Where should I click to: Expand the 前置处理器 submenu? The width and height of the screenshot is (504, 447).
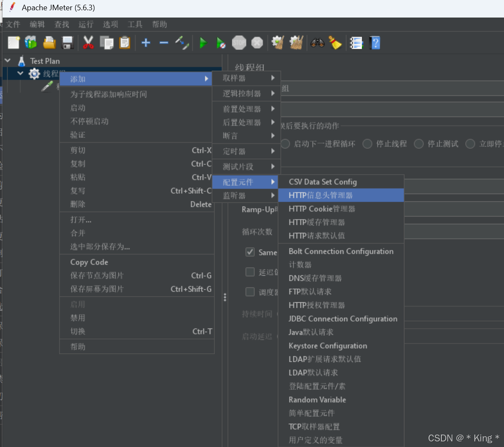pos(246,109)
